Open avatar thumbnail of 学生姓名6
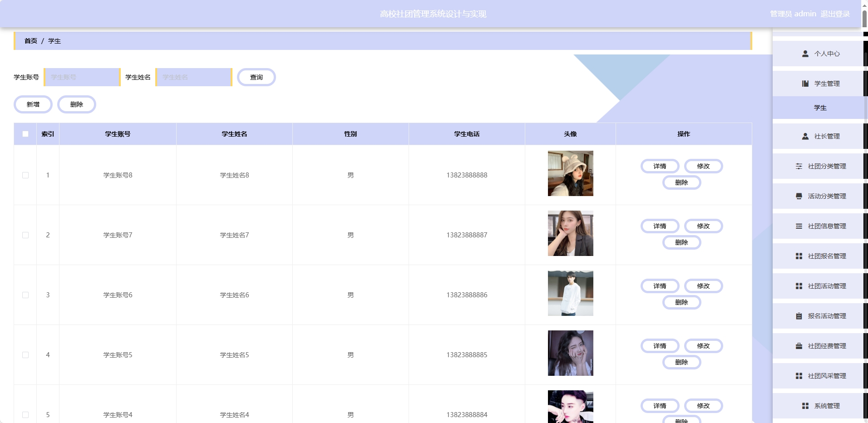The height and width of the screenshot is (423, 868). (570, 293)
